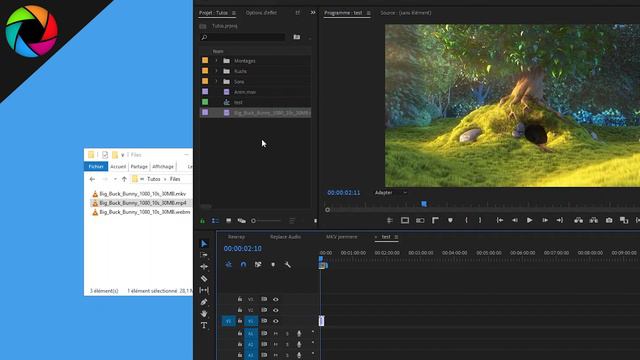
Task: Select the Hand tool
Action: 204,313
